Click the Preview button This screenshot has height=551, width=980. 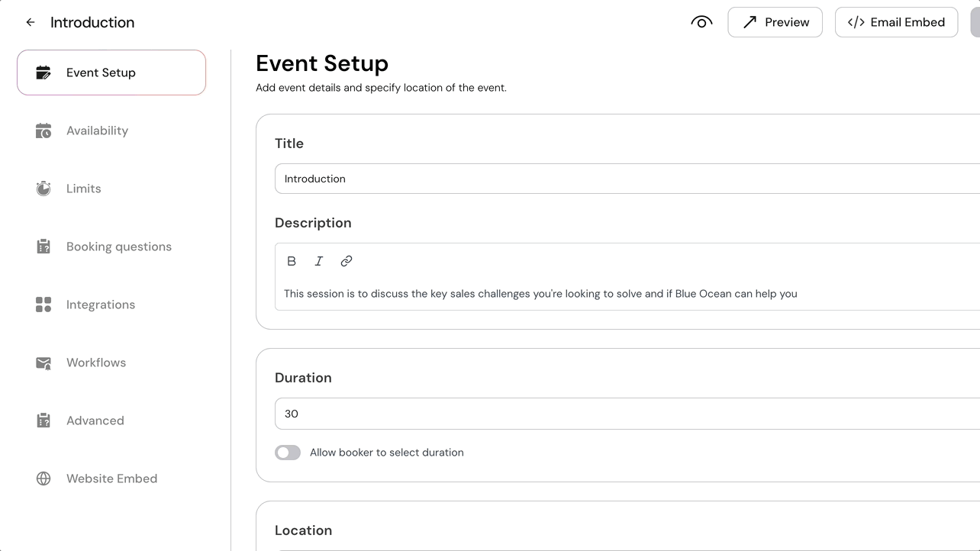[x=775, y=22]
